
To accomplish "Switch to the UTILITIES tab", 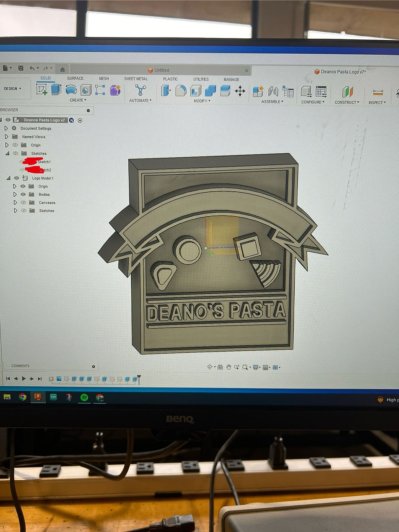I will point(201,79).
